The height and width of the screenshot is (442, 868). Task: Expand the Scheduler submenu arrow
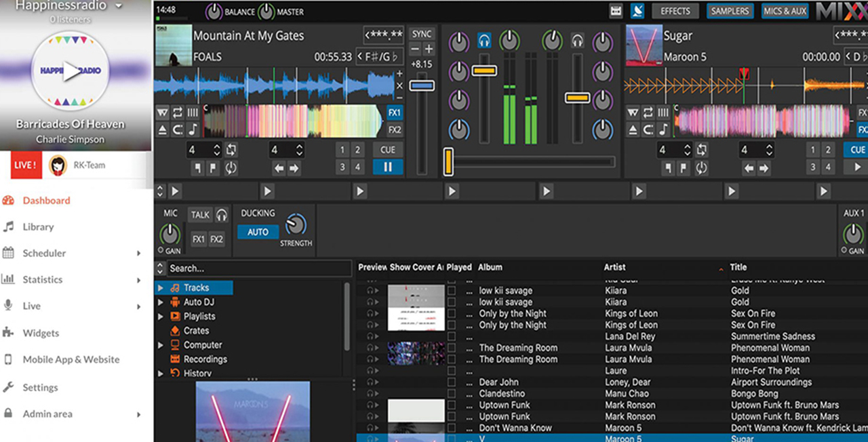[x=138, y=254]
